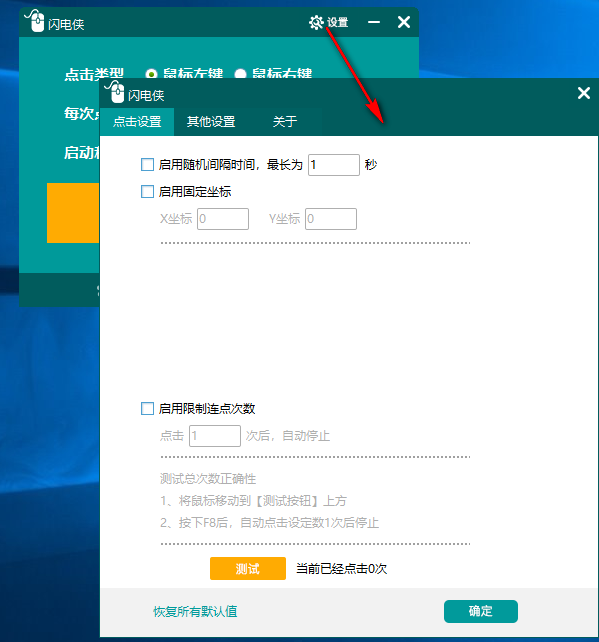Viewport: 599px width, 642px height.
Task: Click 点击类型 label in main window
Action: 94,74
